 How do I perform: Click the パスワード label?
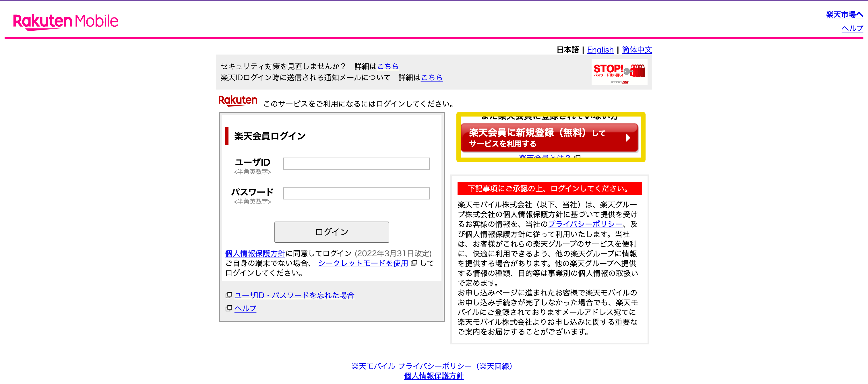point(252,192)
